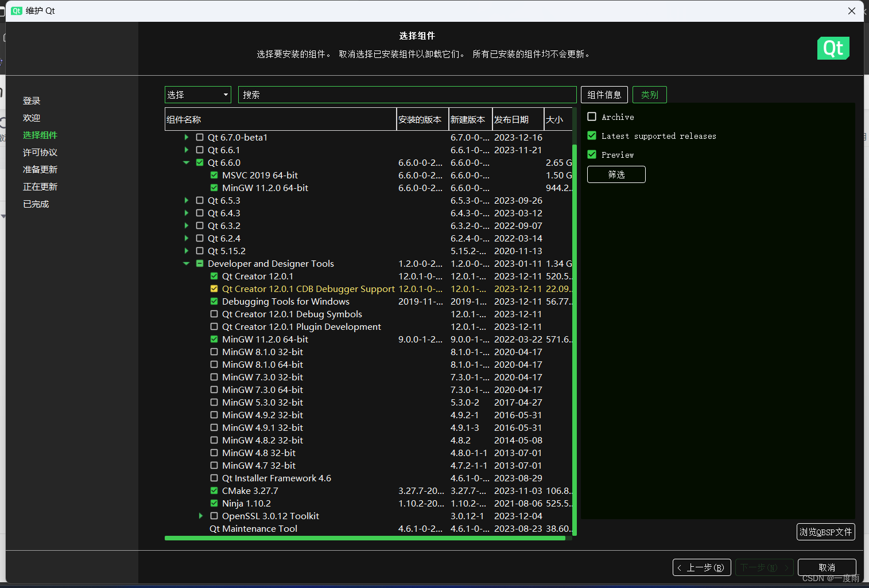Click the 筛选 filter button
Image resolution: width=869 pixels, height=588 pixels.
616,174
